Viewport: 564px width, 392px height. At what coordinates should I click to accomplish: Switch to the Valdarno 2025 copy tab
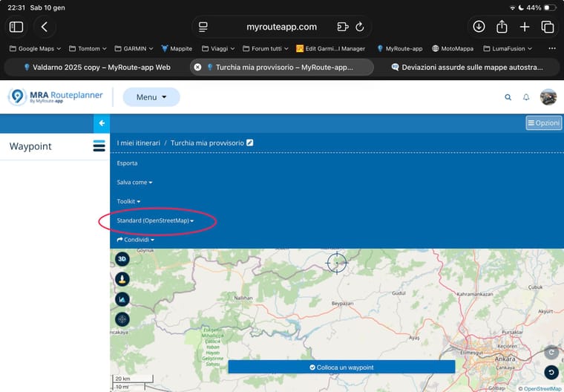tap(96, 67)
